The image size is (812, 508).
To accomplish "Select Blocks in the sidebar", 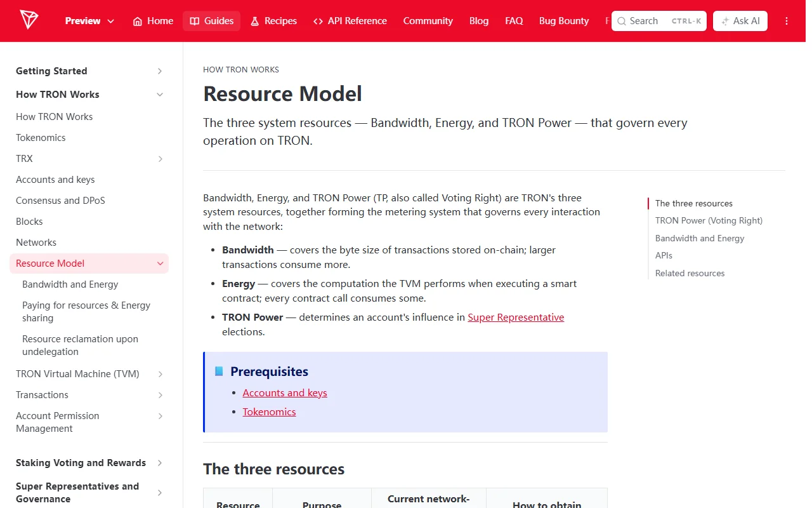I will coord(29,222).
